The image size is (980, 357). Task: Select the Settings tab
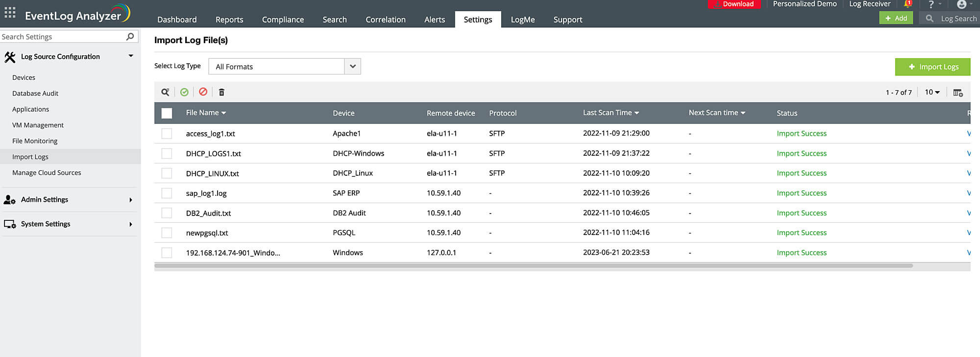pyautogui.click(x=478, y=20)
